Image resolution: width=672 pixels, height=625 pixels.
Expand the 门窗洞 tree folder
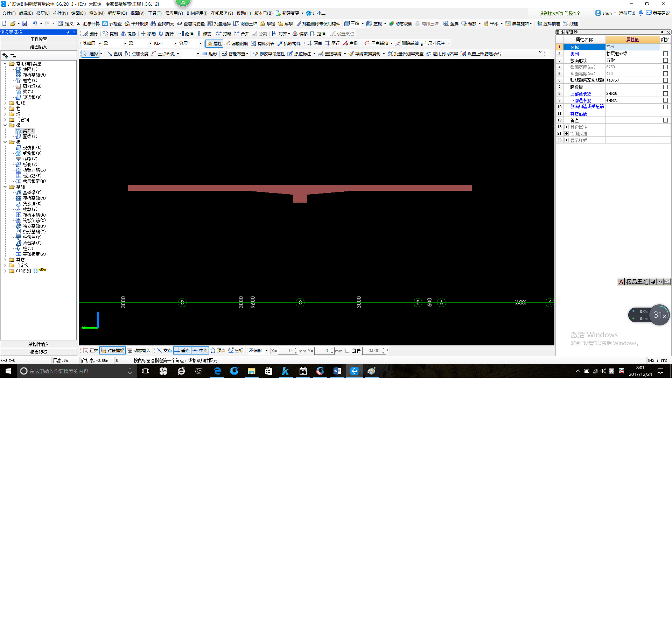pos(5,120)
